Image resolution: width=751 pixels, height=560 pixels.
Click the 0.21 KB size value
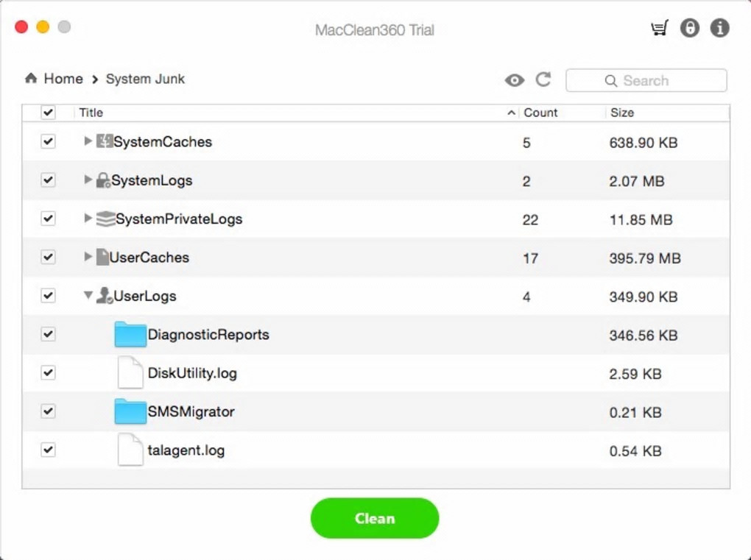635,413
